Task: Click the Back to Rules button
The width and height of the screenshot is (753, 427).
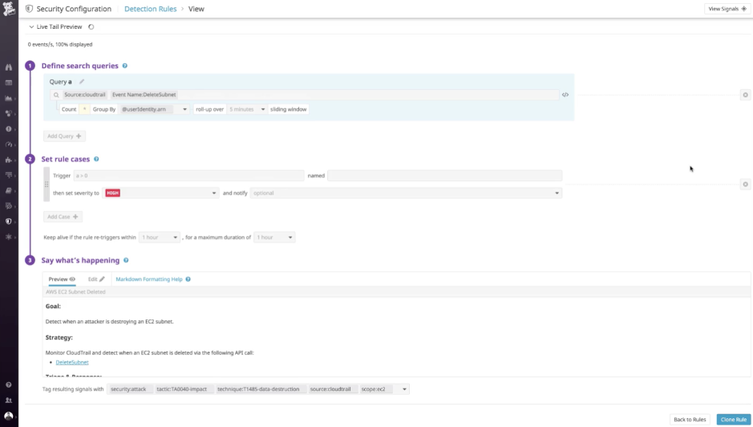Action: tap(690, 419)
